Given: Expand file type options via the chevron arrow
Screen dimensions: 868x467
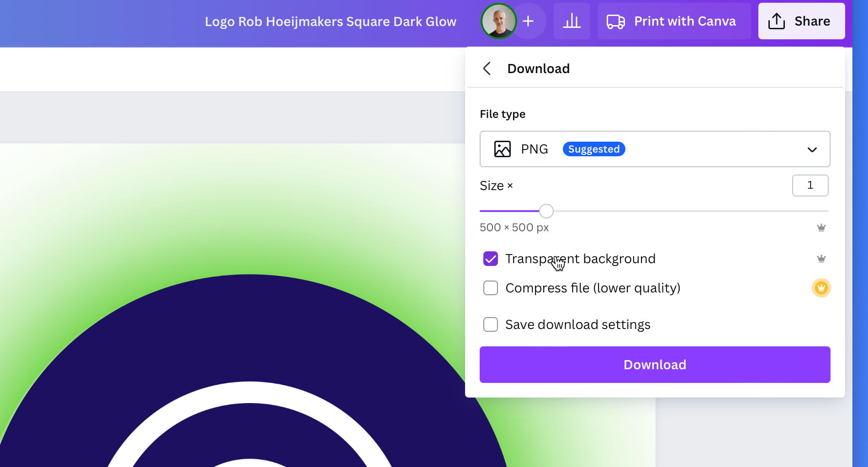Looking at the screenshot, I should (812, 149).
